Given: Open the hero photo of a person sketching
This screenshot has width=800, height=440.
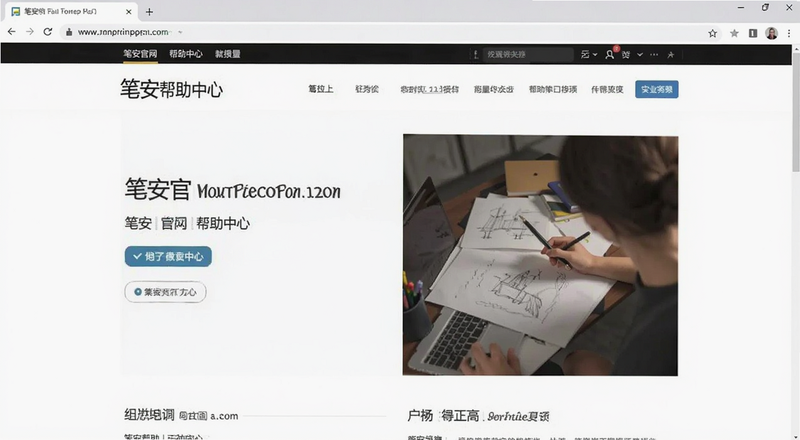Looking at the screenshot, I should (x=540, y=255).
